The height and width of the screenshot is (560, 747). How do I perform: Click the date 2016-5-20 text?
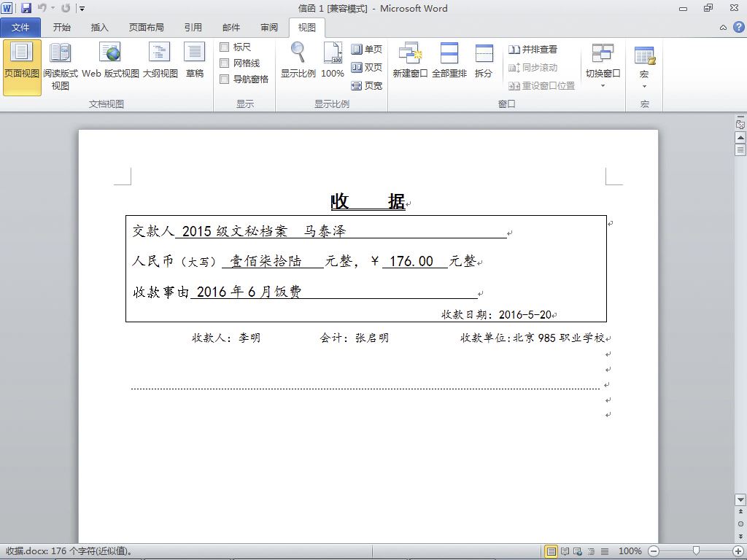pos(525,315)
